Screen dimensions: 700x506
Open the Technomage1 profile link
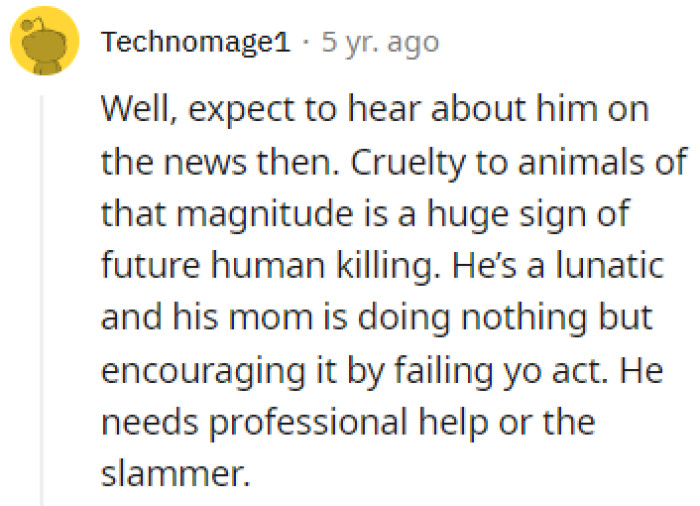coord(196,43)
